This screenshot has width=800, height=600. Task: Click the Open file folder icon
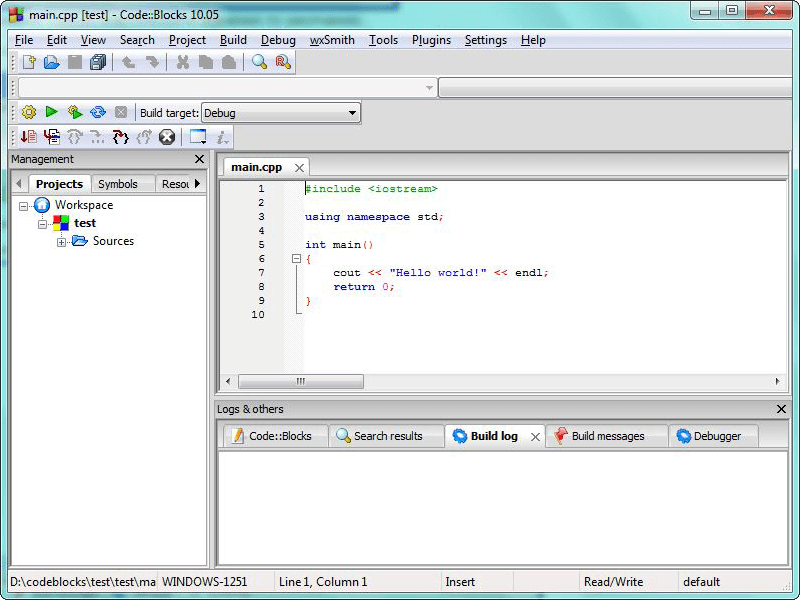point(51,62)
